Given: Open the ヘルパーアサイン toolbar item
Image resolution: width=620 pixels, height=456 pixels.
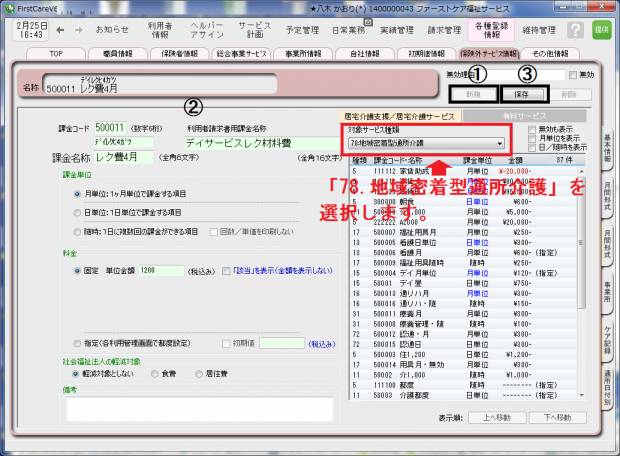Looking at the screenshot, I should click(x=207, y=30).
